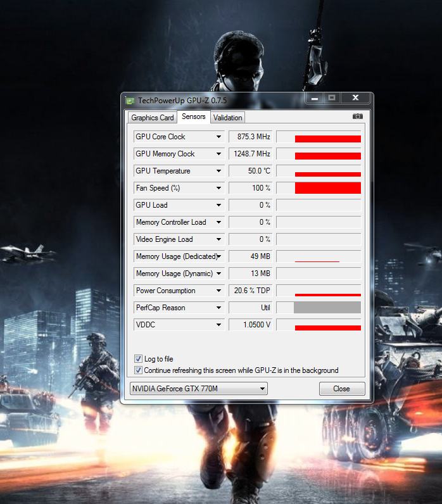
Task: Click the Util PerfCap reason value
Action: (251, 308)
